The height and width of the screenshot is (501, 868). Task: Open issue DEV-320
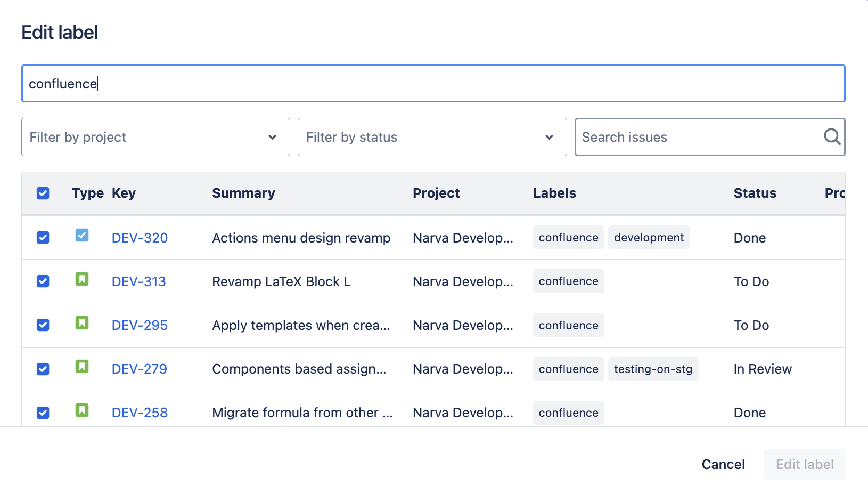point(139,237)
